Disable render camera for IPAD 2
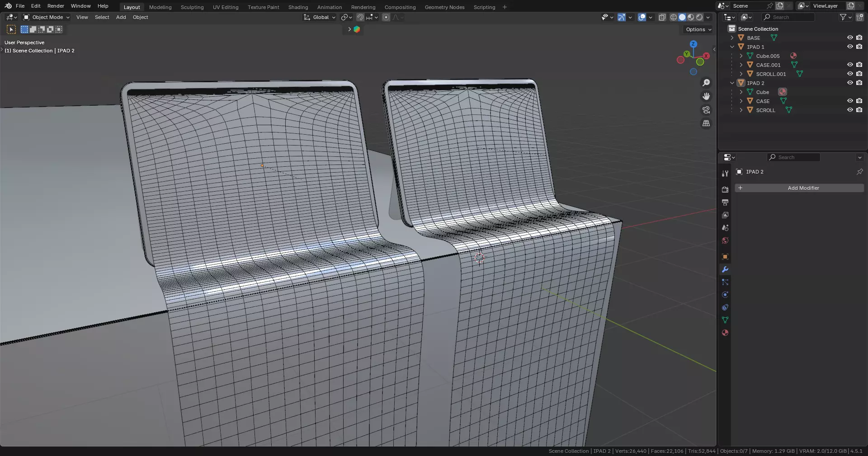The width and height of the screenshot is (868, 456). point(859,83)
